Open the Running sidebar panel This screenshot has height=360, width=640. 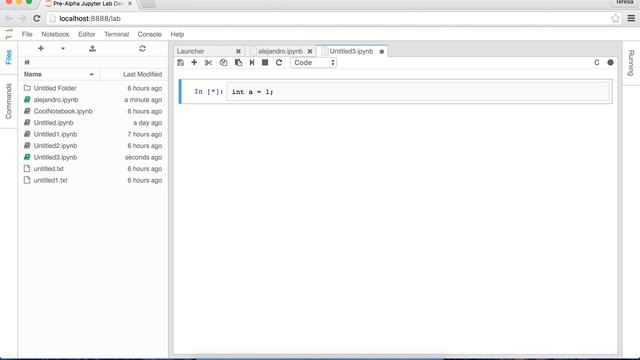tap(631, 63)
